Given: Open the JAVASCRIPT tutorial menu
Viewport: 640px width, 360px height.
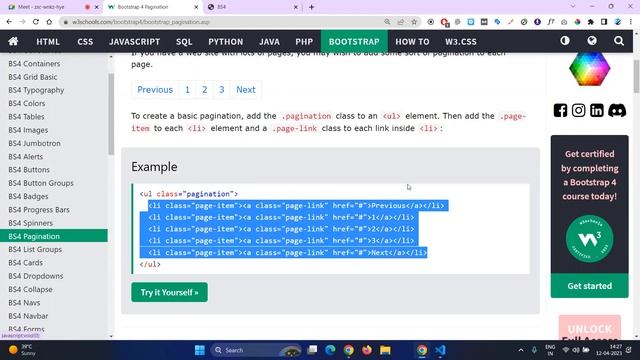Looking at the screenshot, I should coord(134,42).
